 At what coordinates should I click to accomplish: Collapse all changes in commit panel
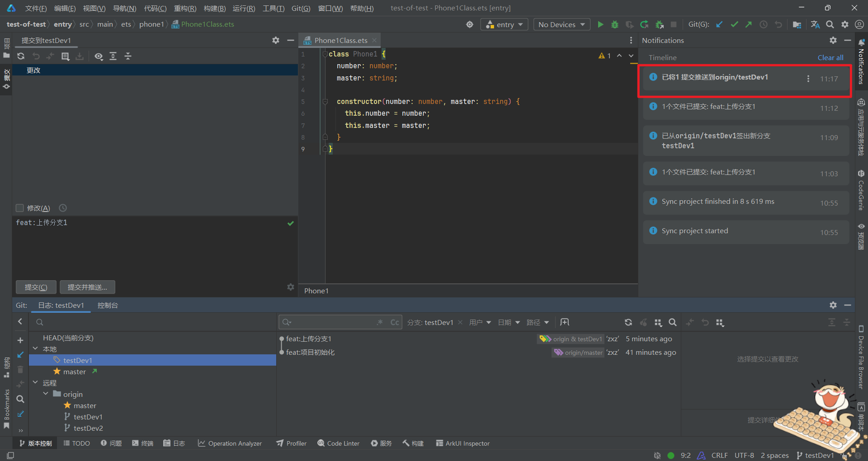(x=128, y=56)
